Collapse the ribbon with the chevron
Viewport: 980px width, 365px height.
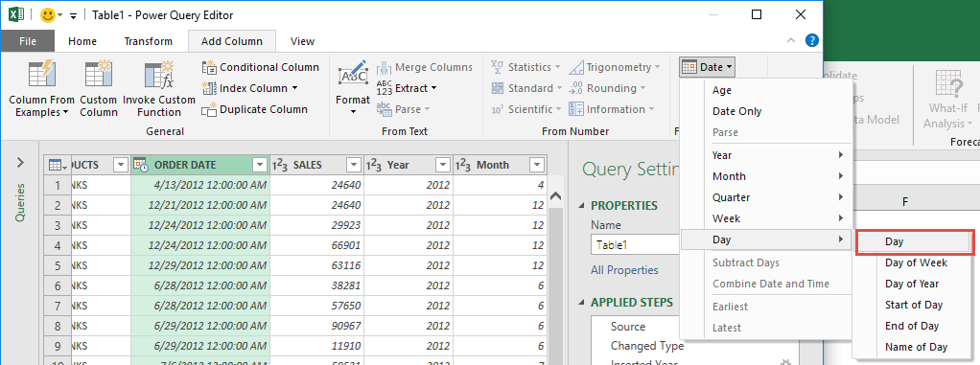(x=791, y=41)
